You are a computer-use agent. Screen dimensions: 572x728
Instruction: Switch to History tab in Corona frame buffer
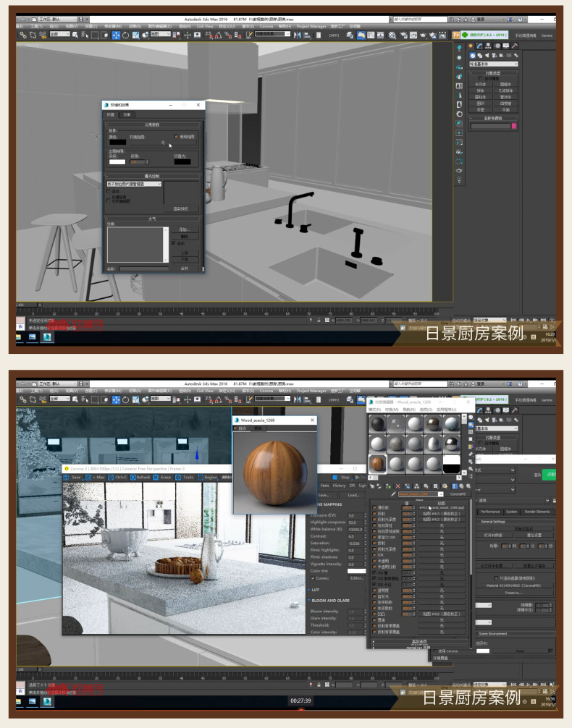coord(339,486)
